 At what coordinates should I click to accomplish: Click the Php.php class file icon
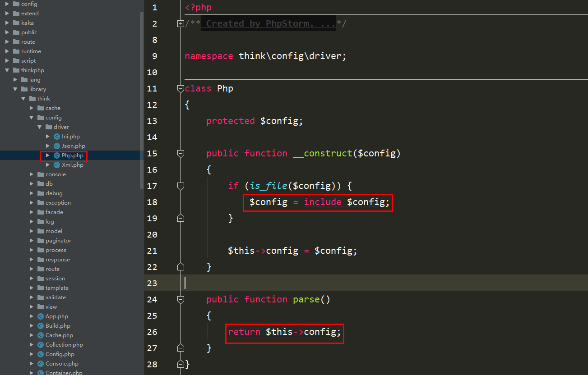click(57, 155)
